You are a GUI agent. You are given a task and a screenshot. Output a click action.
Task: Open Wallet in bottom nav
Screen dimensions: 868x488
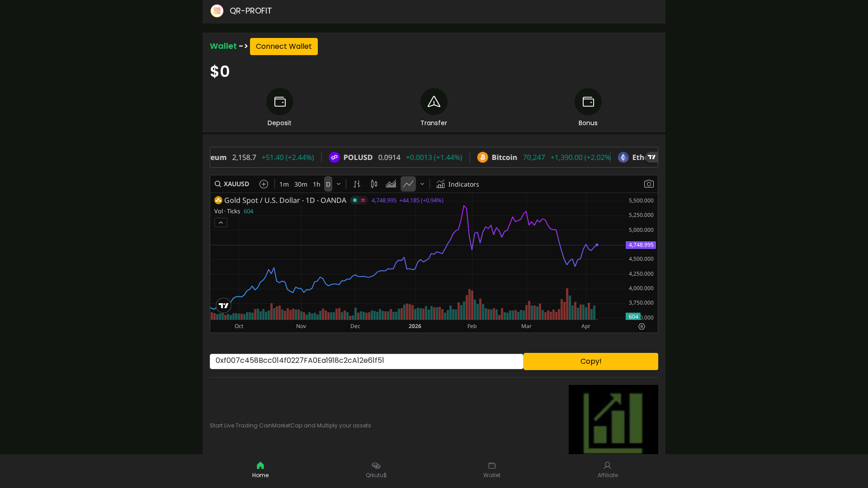[492, 470]
